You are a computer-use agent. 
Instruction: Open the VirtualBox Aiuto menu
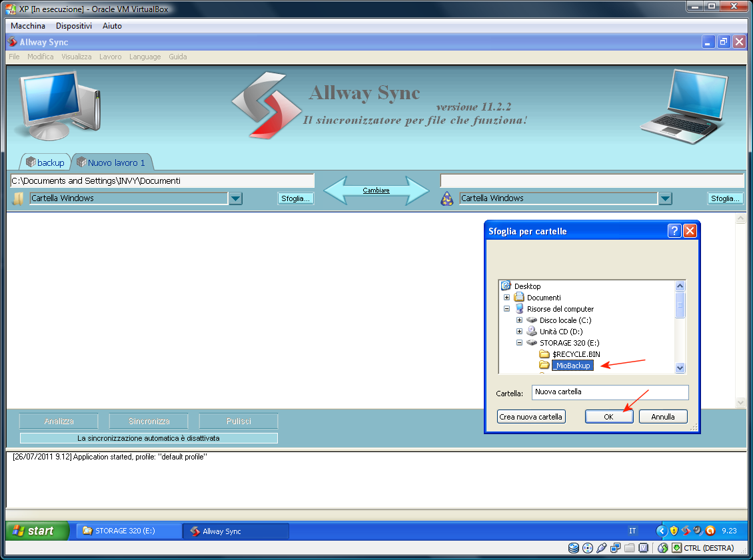[x=112, y=26]
